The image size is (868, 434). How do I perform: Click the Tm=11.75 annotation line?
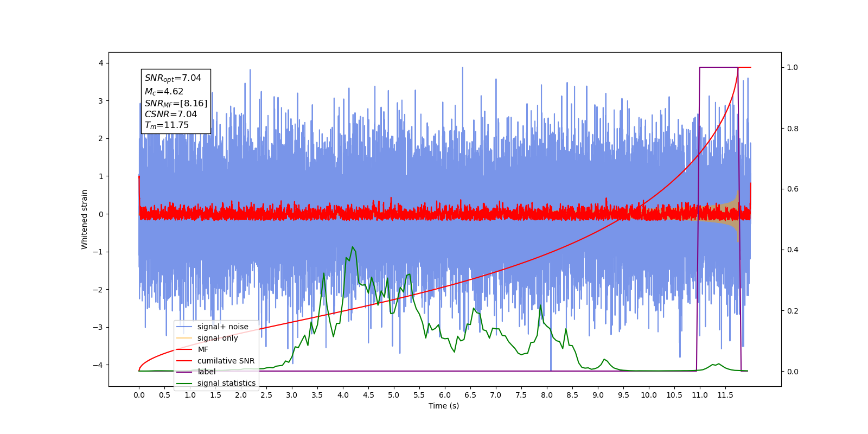tap(167, 125)
